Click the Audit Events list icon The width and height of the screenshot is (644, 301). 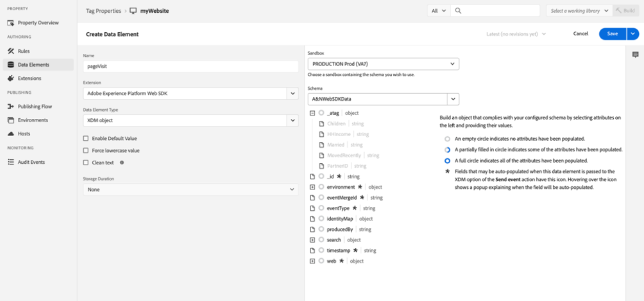tap(11, 162)
